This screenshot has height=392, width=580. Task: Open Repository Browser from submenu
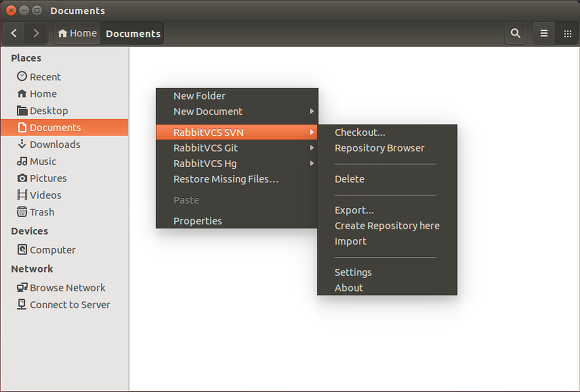coord(387,148)
